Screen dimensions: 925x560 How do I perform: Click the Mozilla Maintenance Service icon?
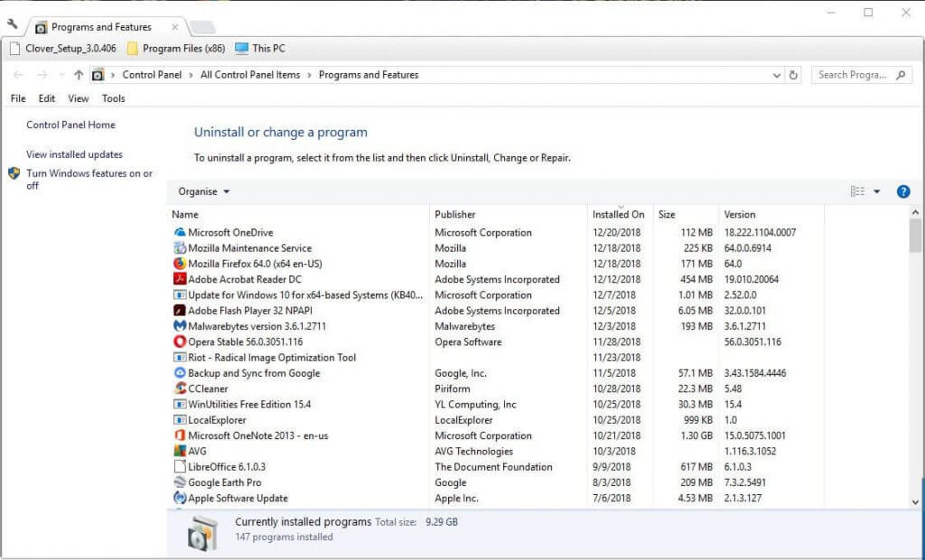(x=180, y=247)
